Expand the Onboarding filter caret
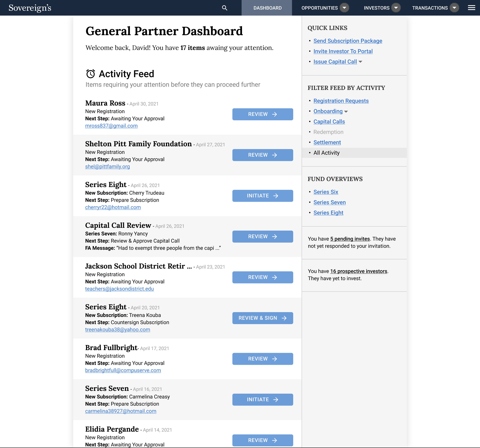 tap(346, 112)
